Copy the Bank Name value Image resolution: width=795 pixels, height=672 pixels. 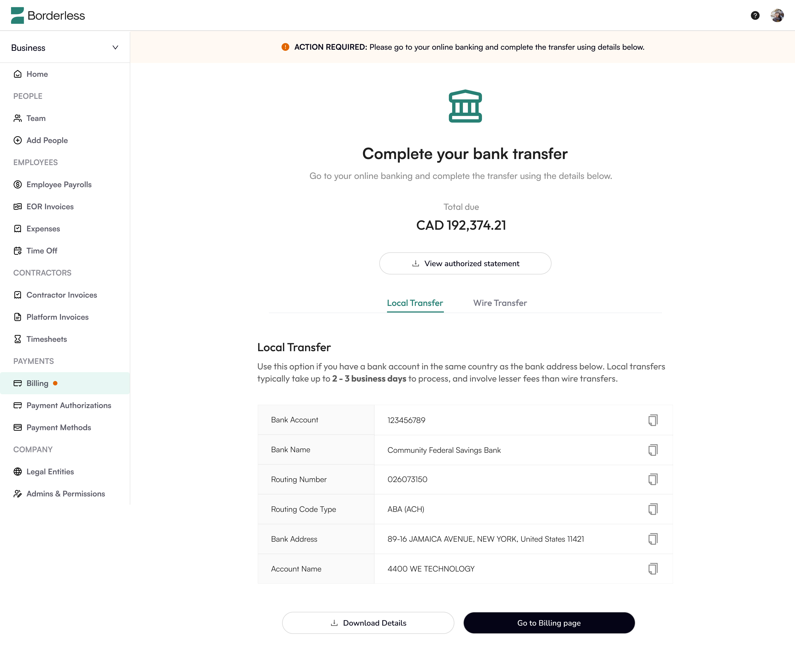653,450
